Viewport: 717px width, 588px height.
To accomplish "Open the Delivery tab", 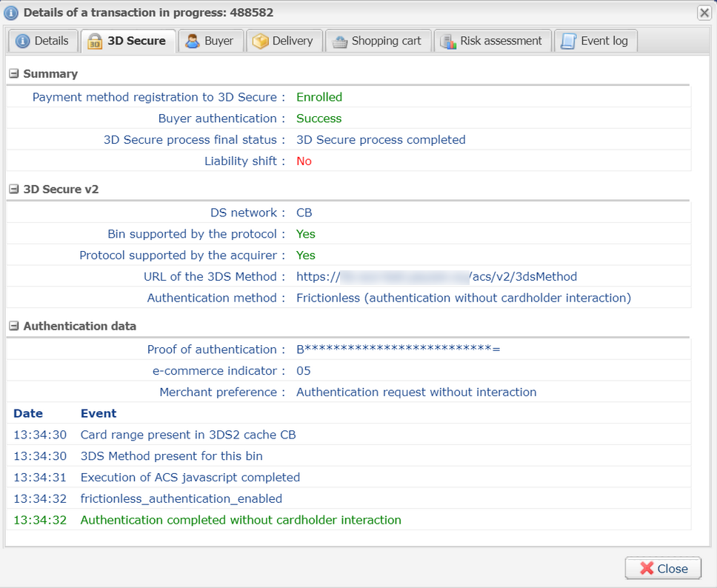I will 284,41.
